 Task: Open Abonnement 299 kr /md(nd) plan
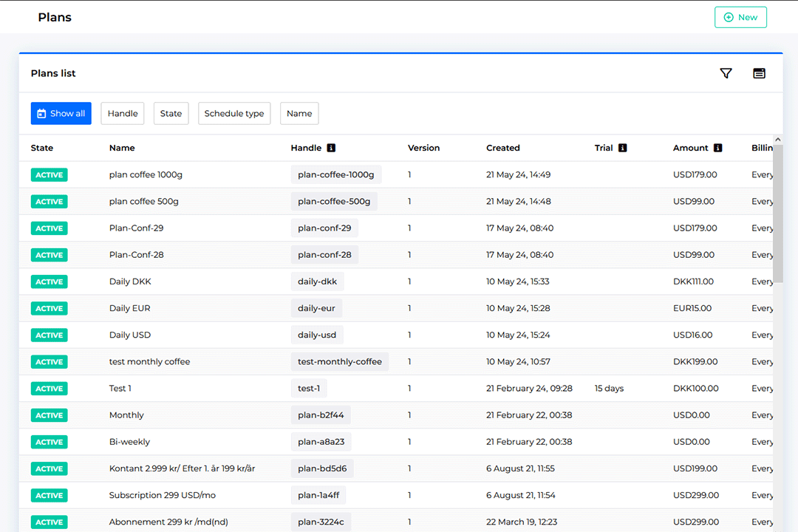[168, 522]
